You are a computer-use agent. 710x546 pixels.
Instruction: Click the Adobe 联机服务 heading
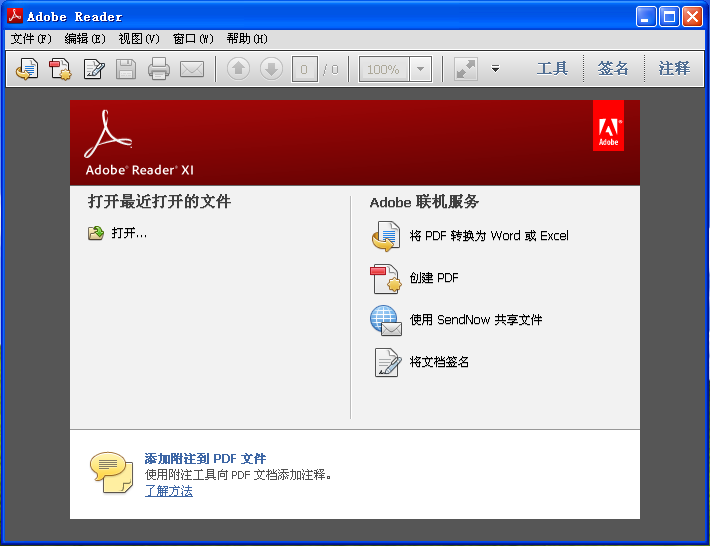tap(424, 202)
